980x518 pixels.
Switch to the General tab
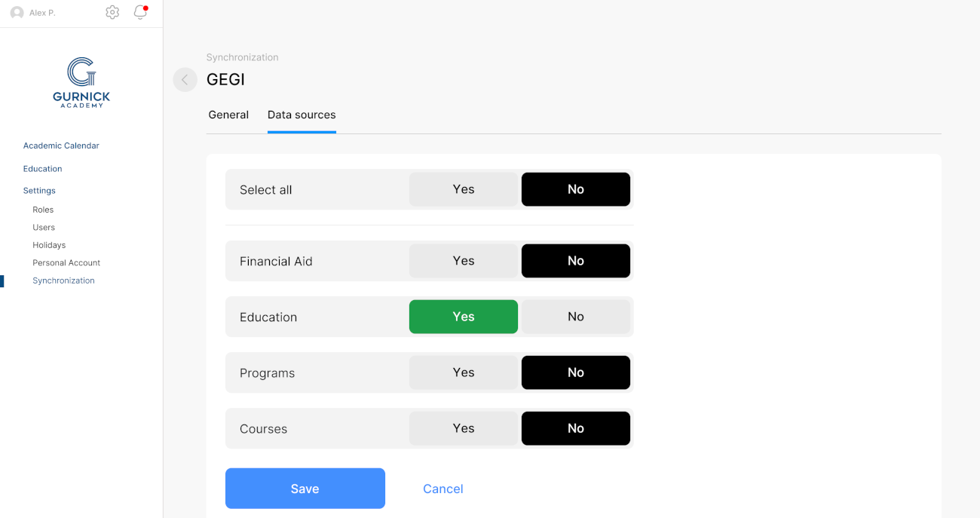(228, 115)
